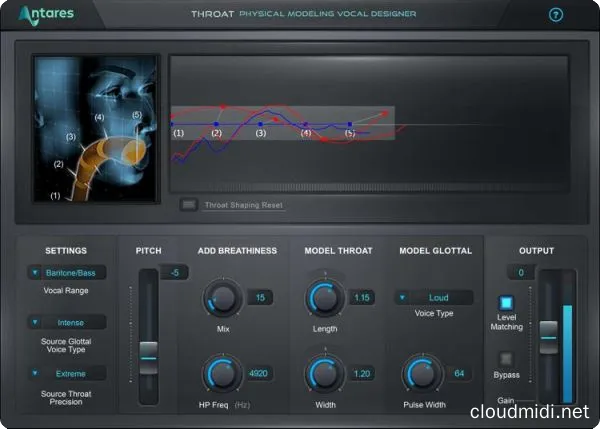This screenshot has width=600, height=429.
Task: Click the Pitch slider handle
Action: (148, 358)
